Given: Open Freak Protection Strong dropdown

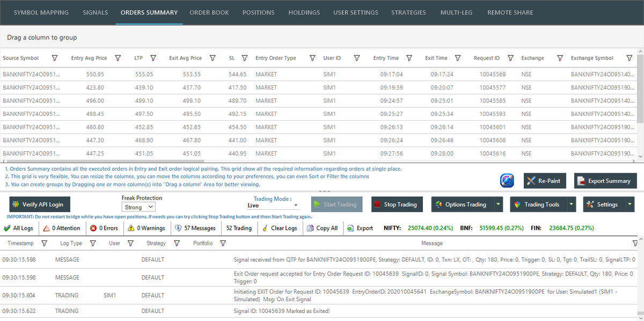Looking at the screenshot, I should point(139,207).
